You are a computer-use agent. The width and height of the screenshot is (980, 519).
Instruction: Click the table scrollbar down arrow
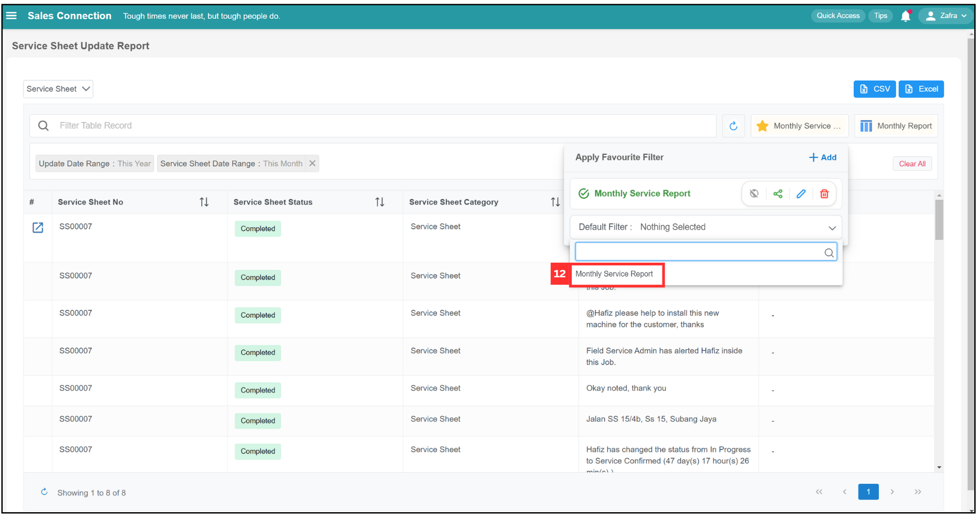tap(939, 467)
